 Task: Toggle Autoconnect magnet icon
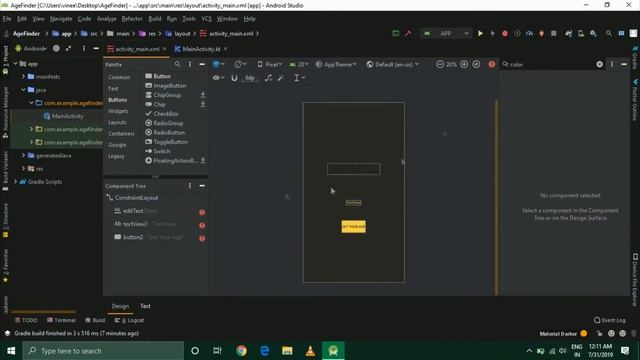click(x=234, y=78)
